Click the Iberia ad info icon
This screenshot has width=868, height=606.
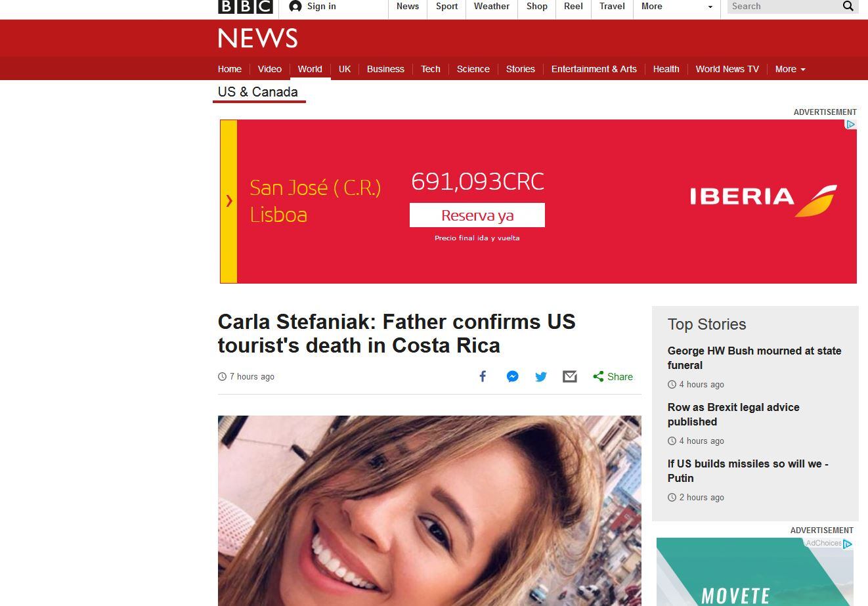(850, 124)
